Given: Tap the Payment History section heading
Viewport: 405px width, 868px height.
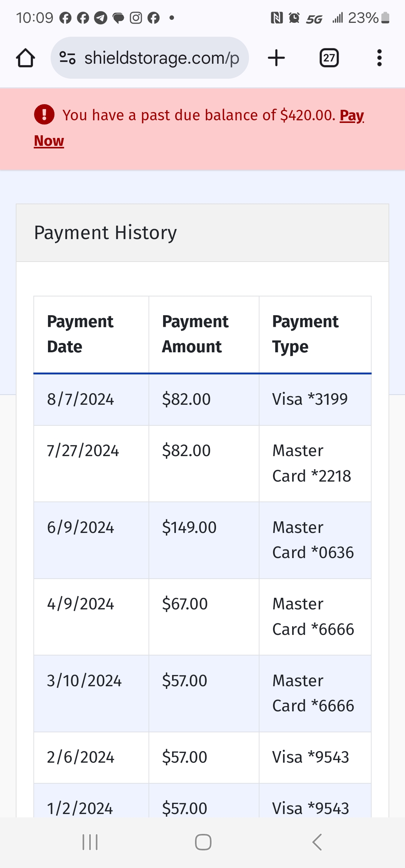Looking at the screenshot, I should pyautogui.click(x=105, y=233).
